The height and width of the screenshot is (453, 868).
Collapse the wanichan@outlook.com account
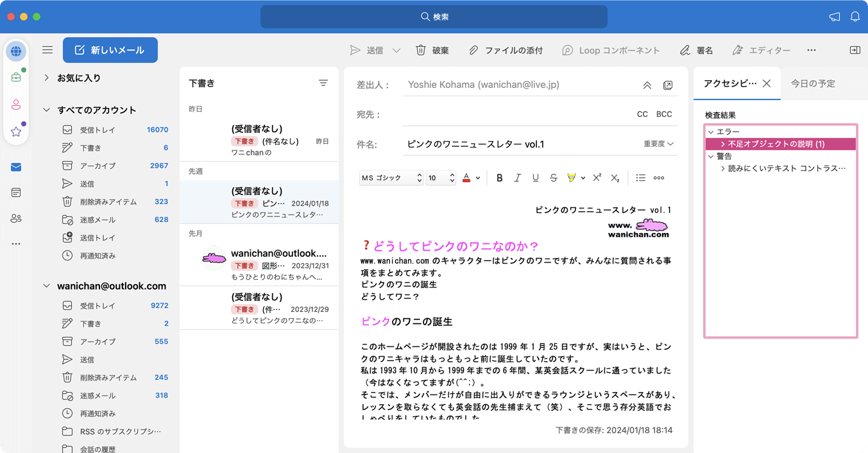pos(46,286)
